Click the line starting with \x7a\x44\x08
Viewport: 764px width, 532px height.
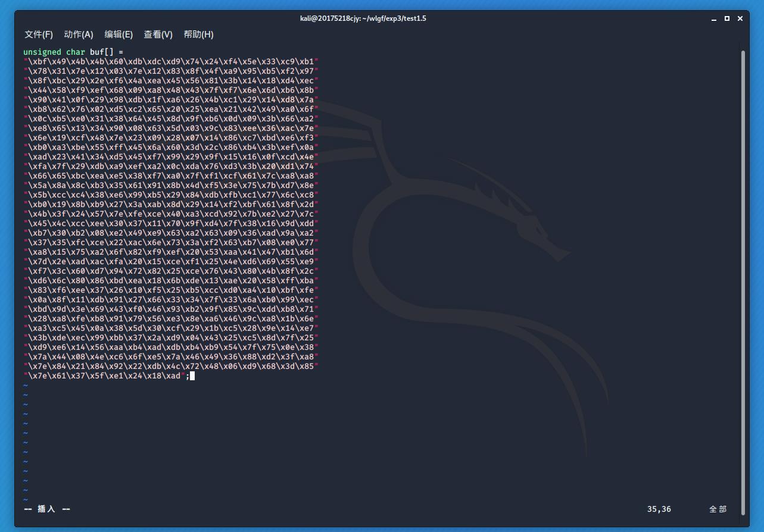[x=171, y=357]
